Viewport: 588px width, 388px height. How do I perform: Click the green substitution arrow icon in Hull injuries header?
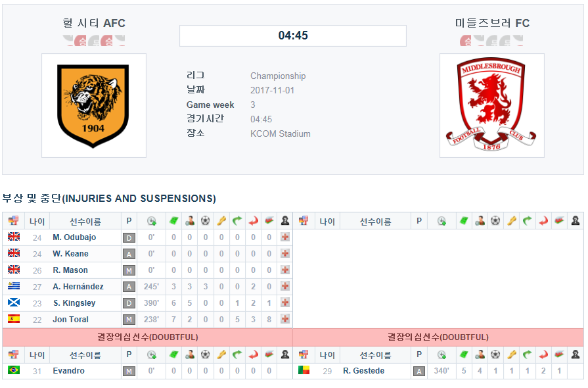237,221
